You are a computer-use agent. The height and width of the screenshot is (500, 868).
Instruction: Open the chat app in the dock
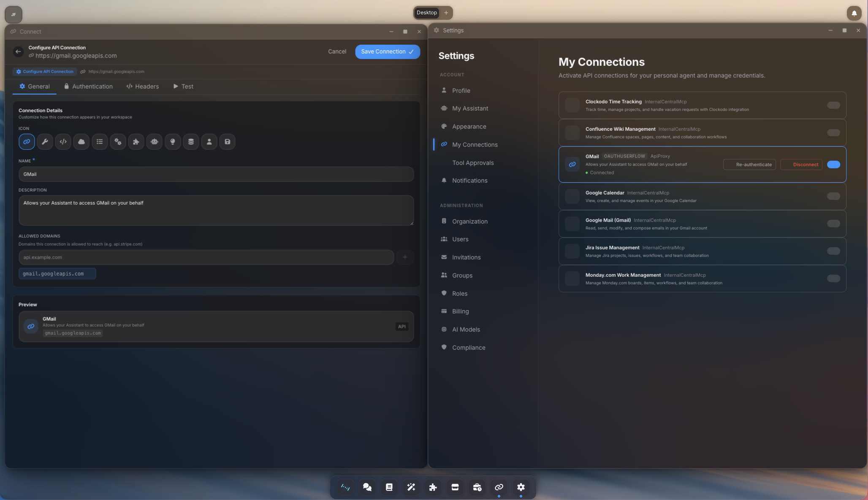click(x=367, y=487)
